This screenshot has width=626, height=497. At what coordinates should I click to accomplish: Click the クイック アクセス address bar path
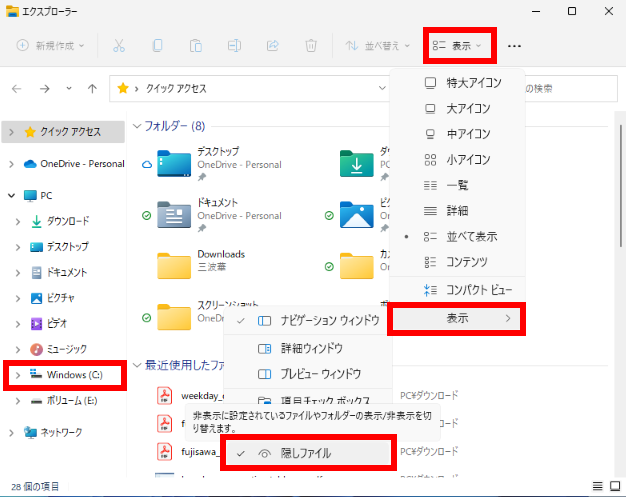tap(176, 88)
